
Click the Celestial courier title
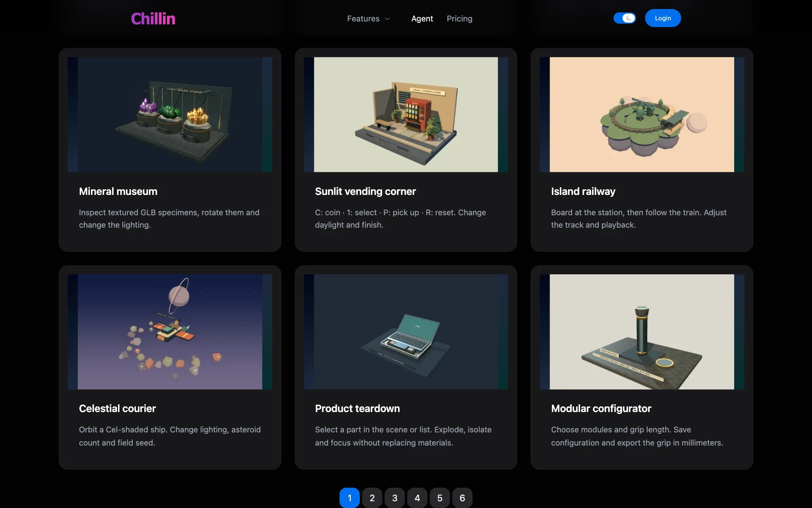(117, 408)
